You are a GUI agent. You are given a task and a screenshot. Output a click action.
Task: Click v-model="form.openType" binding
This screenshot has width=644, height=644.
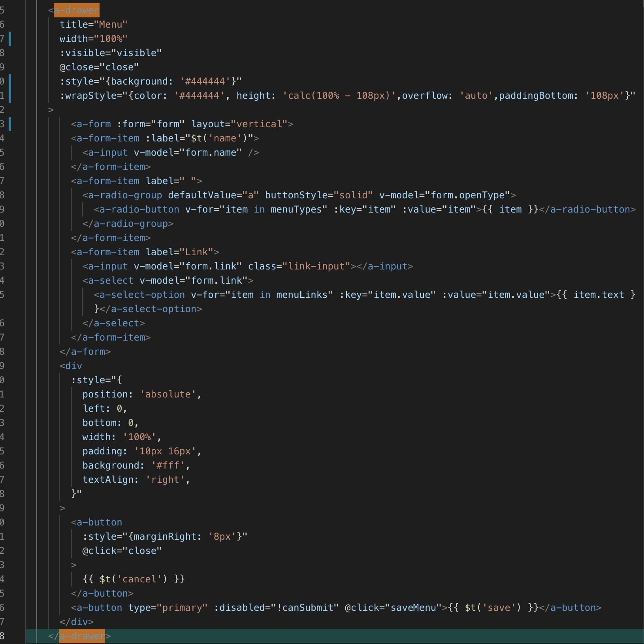click(445, 195)
